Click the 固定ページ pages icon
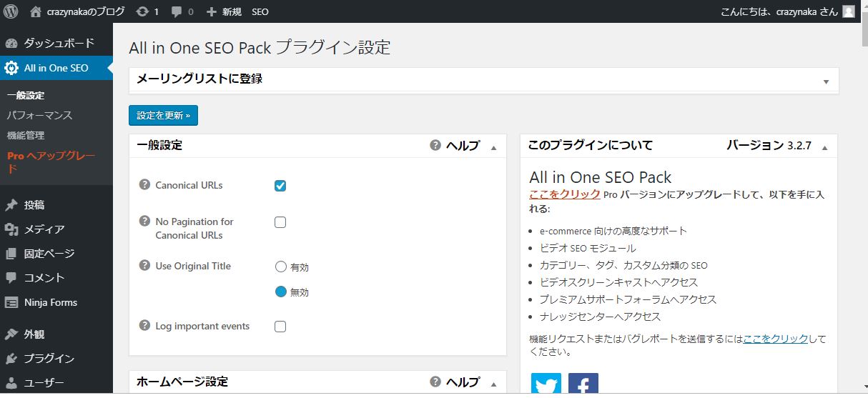Screen dimensions: 868x398 click(11, 254)
